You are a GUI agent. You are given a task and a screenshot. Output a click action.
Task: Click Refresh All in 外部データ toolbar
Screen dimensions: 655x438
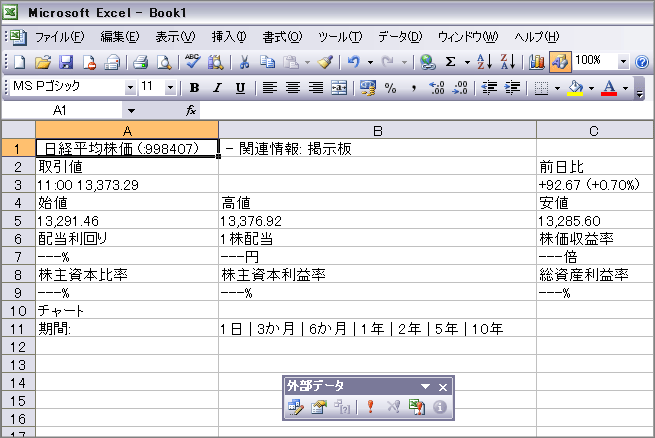[x=416, y=406]
